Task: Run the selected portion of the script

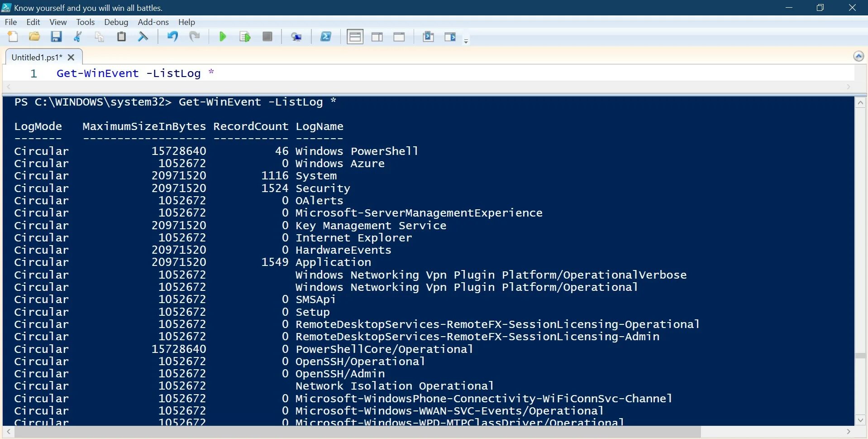Action: (244, 37)
